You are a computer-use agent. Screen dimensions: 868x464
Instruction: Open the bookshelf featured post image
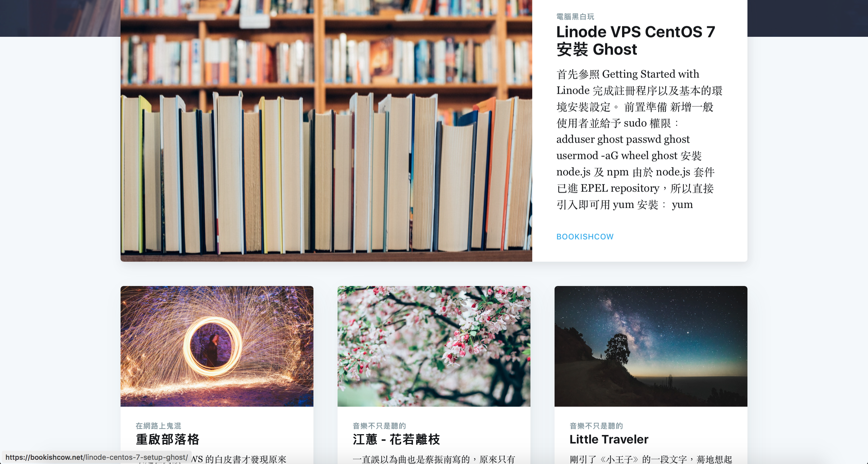(326, 131)
